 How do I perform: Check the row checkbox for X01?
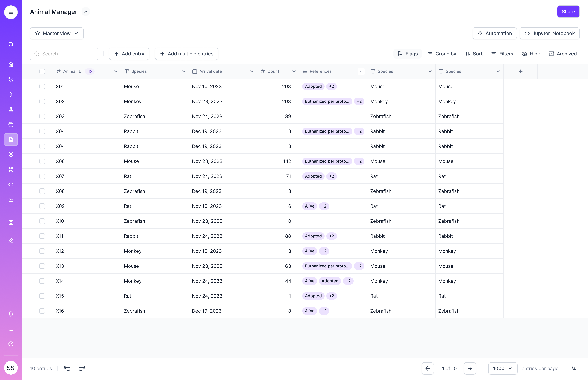(x=42, y=86)
